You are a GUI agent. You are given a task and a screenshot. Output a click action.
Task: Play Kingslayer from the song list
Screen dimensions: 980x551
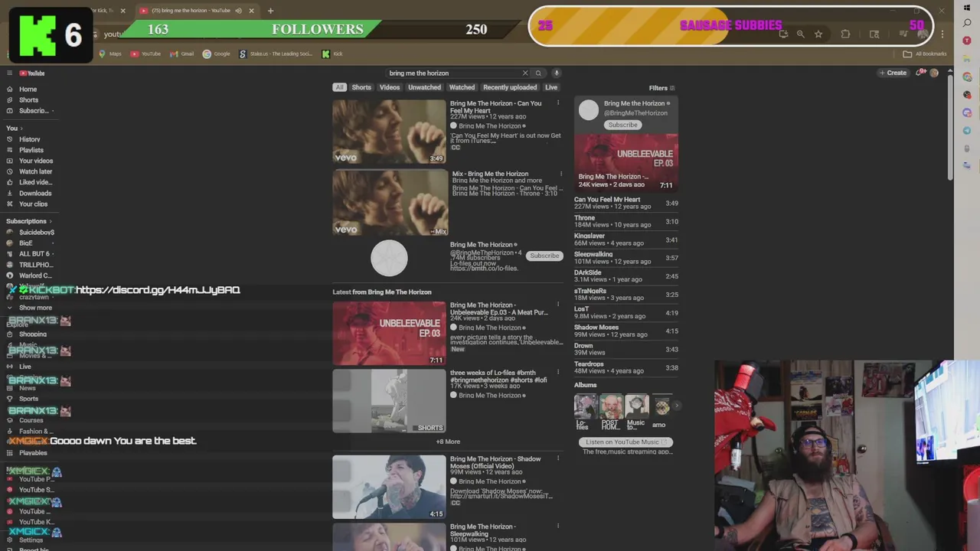(x=626, y=240)
